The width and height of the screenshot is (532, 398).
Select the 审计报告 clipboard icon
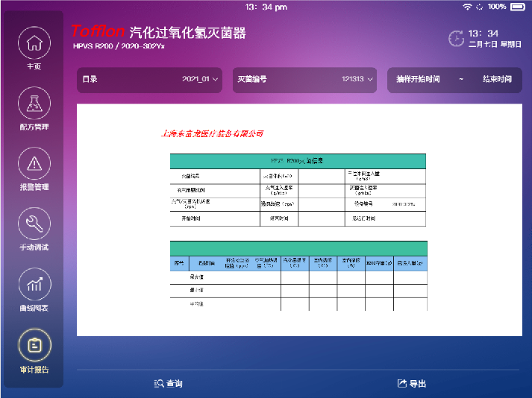tap(34, 344)
